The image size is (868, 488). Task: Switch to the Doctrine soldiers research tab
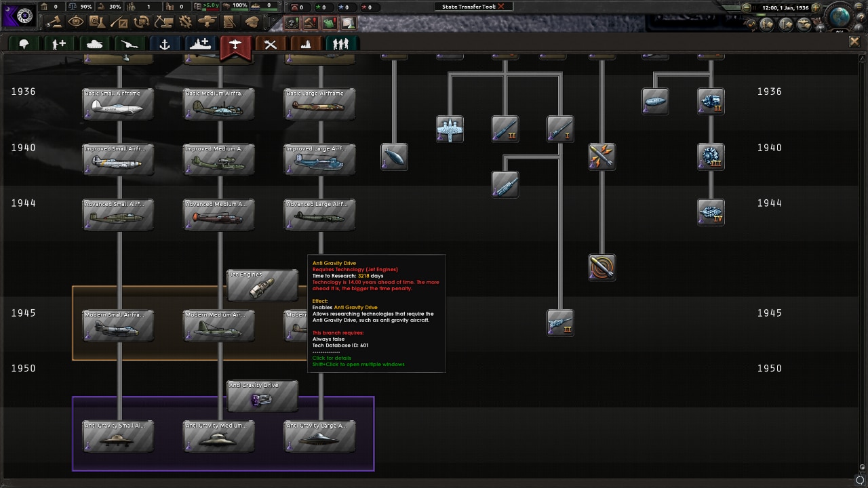click(341, 44)
